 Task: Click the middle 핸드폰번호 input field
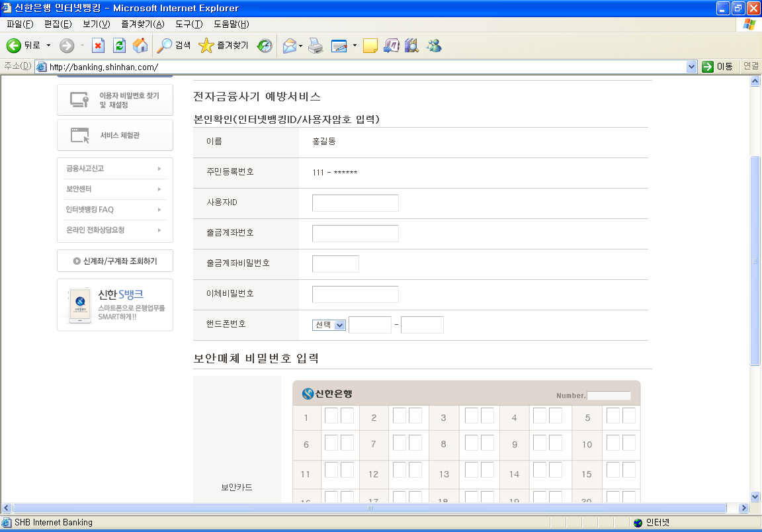click(370, 325)
